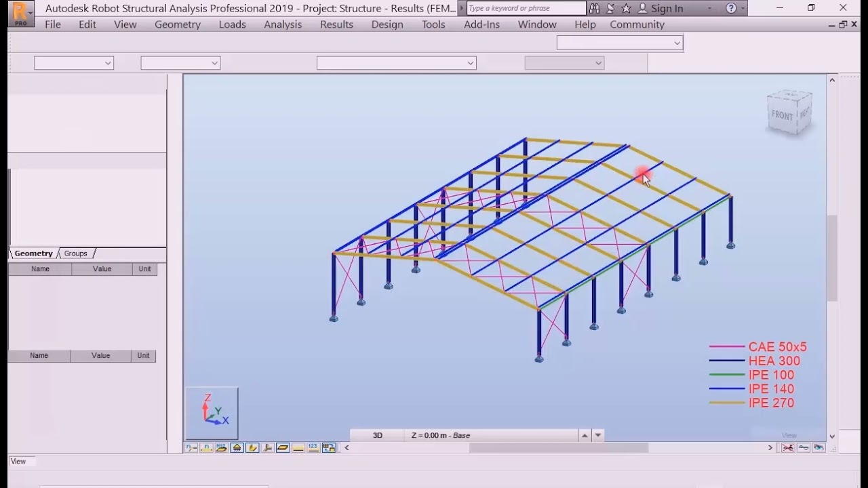The image size is (868, 488).
Task: Open the search options arrow before keyword field
Action: point(462,8)
